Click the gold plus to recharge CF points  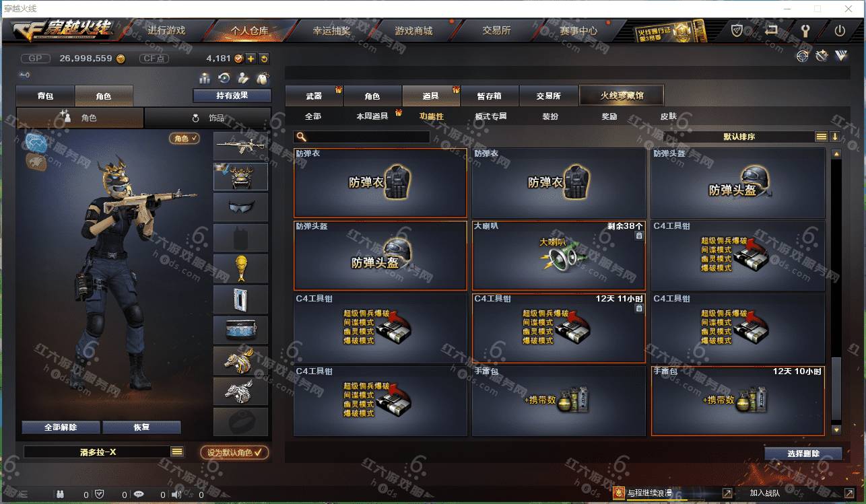click(251, 59)
